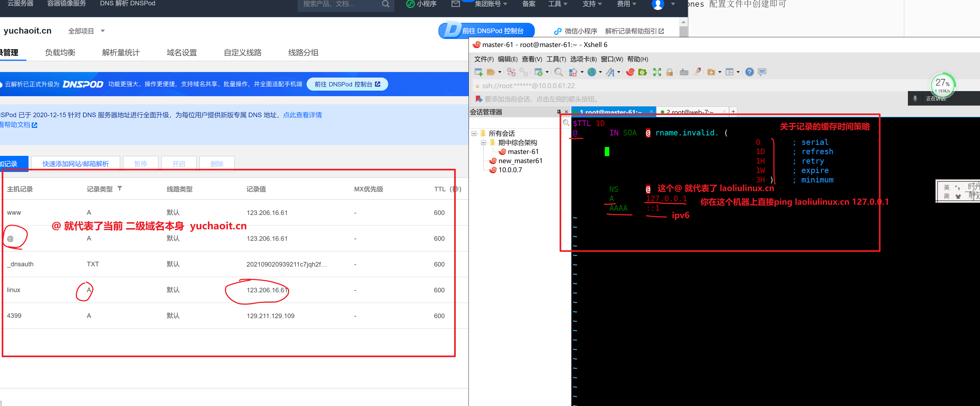Click the mail envelope icon in top bar
Image resolution: width=980 pixels, height=406 pixels.
[x=455, y=4]
